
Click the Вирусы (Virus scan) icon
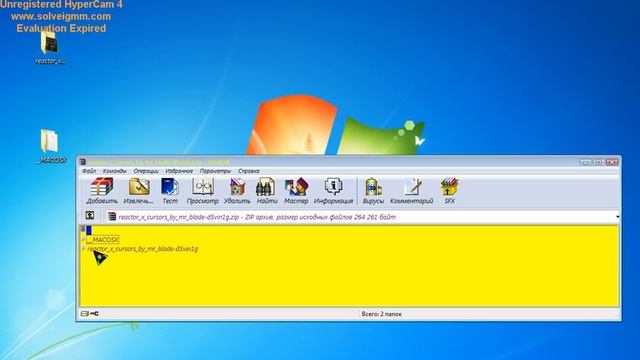pyautogui.click(x=373, y=191)
